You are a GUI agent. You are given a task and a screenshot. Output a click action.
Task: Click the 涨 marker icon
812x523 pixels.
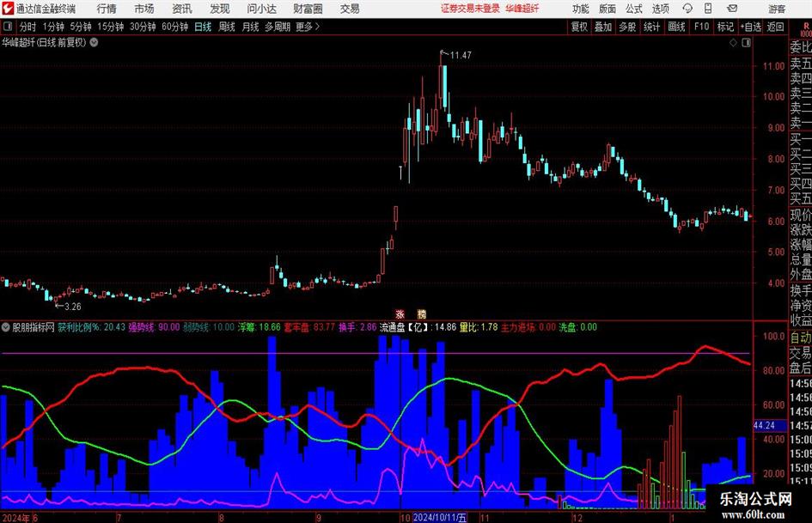pyautogui.click(x=400, y=313)
